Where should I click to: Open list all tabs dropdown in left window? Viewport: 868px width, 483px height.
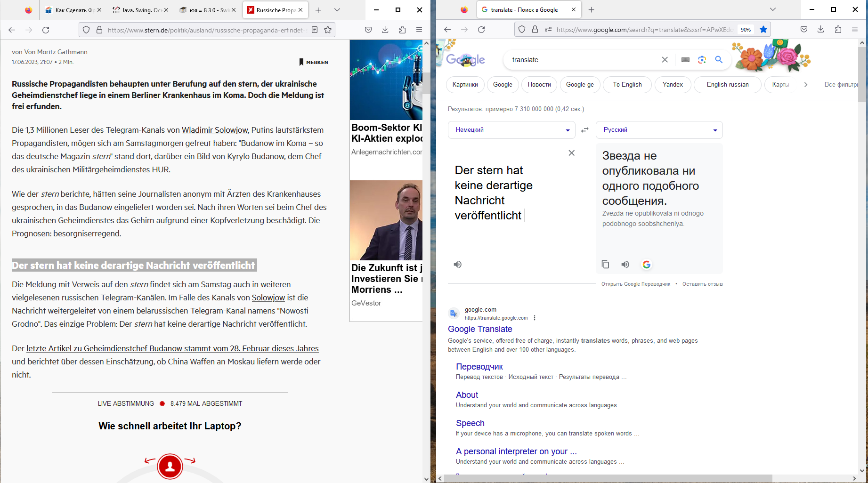click(x=337, y=10)
